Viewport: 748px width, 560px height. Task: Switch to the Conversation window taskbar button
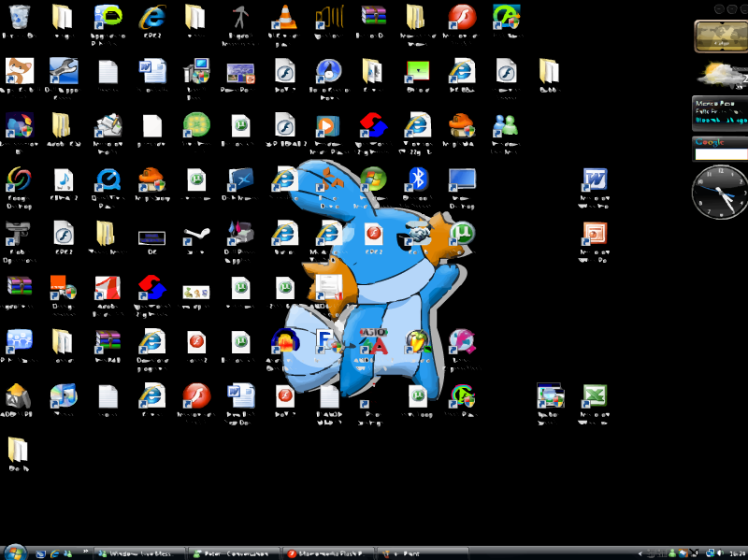(x=235, y=553)
